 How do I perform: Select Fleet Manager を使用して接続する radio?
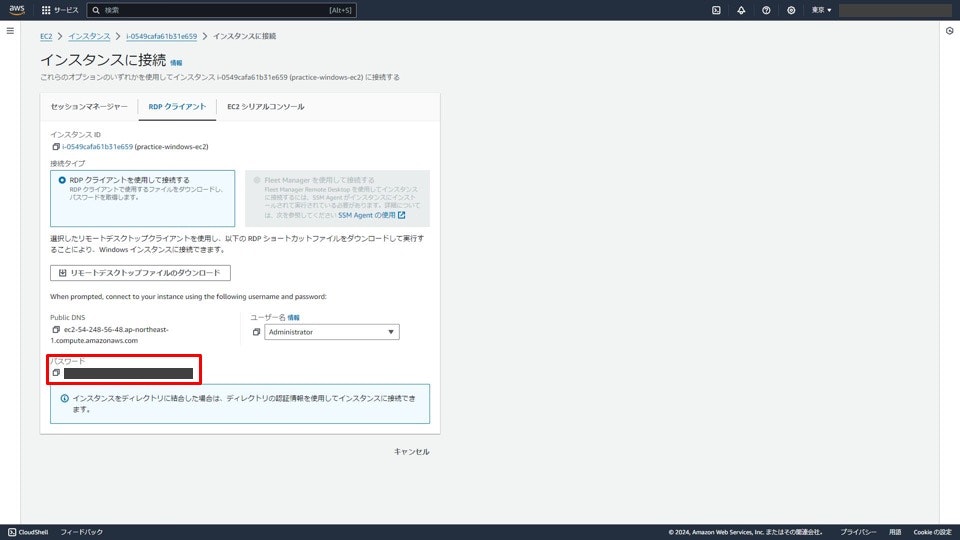(257, 180)
